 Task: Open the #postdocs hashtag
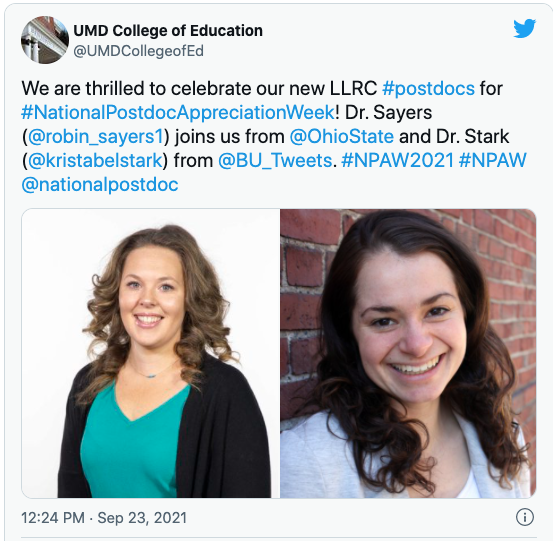tap(429, 88)
